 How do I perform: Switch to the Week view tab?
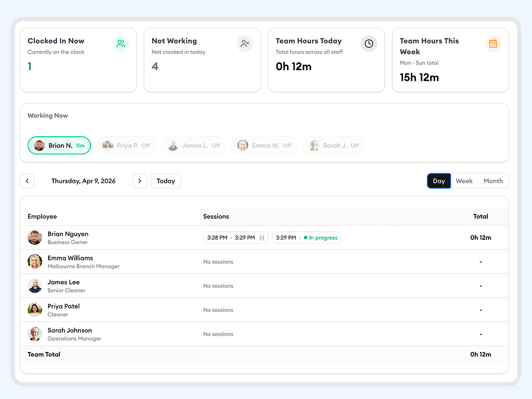[x=464, y=181]
